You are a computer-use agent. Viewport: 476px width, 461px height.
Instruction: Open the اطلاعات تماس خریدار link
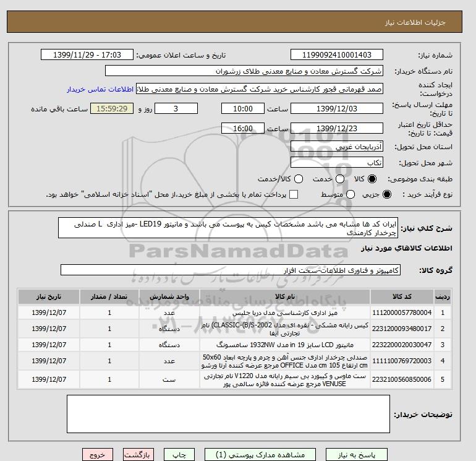coord(100,89)
